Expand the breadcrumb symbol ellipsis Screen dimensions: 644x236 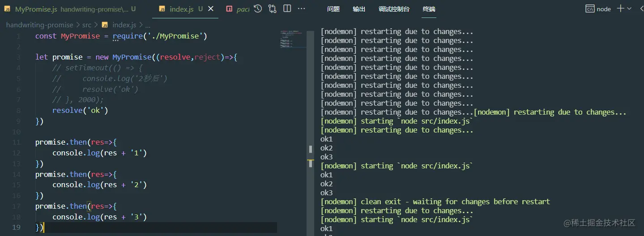[x=147, y=26]
